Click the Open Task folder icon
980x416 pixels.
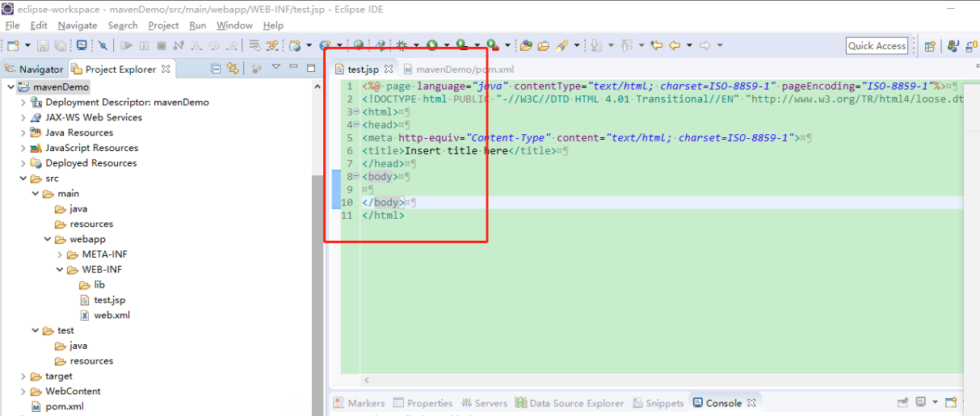544,45
